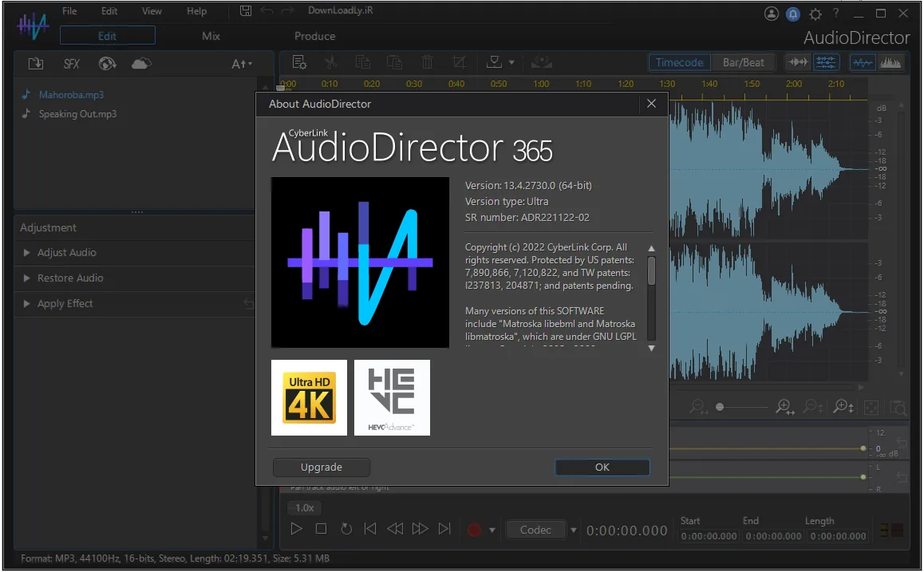Viewport: 924px width, 572px height.
Task: Switch to the Mix tab
Action: pos(211,36)
